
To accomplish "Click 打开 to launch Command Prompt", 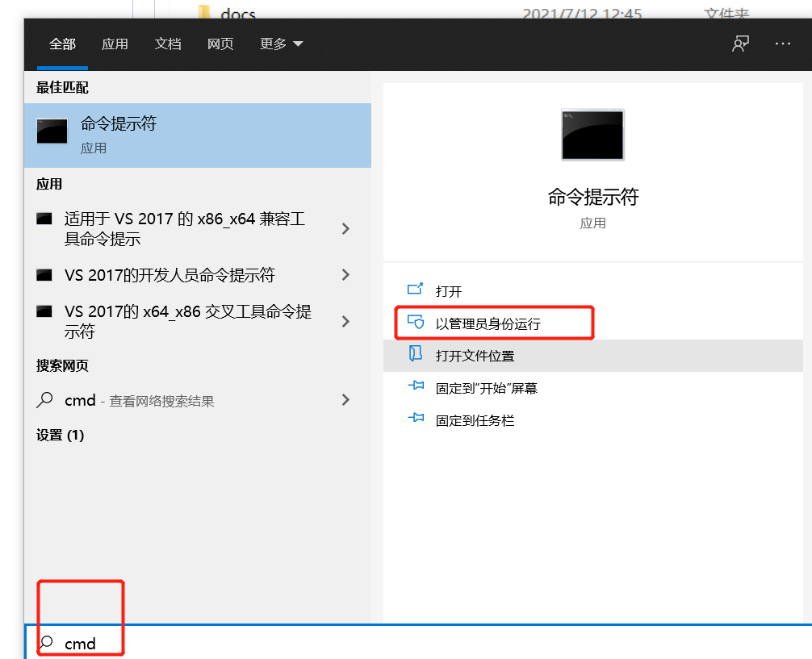I will click(x=593, y=291).
